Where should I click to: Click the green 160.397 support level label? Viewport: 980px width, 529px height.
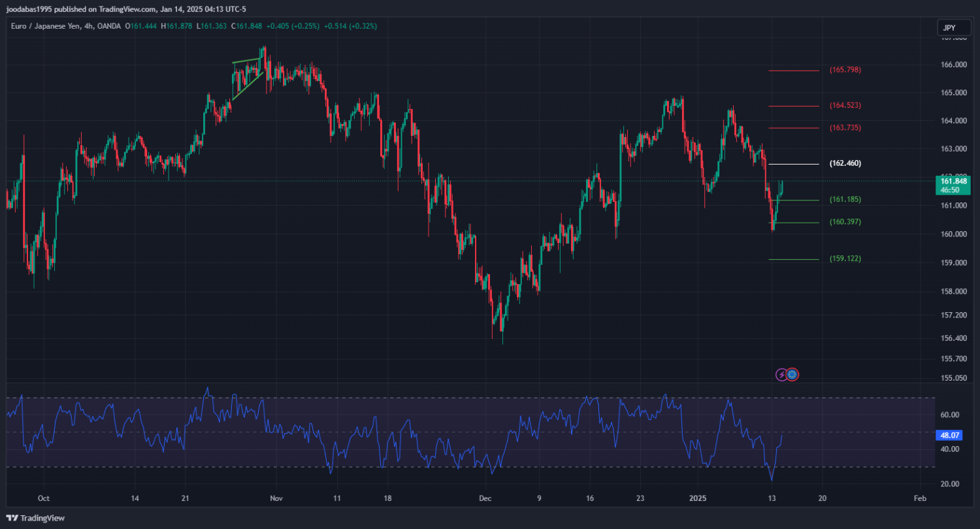tap(845, 222)
